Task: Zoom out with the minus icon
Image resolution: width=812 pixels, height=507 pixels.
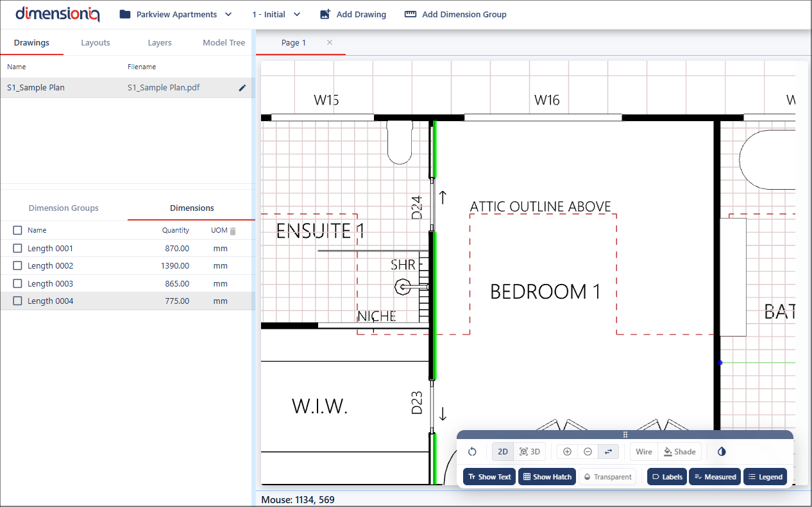Action: (x=588, y=452)
